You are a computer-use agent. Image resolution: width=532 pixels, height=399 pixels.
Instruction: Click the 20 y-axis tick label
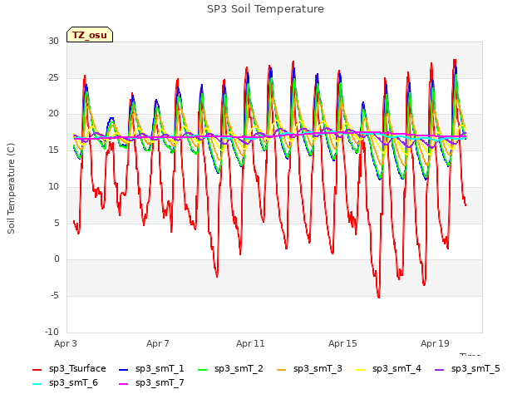click(x=53, y=114)
